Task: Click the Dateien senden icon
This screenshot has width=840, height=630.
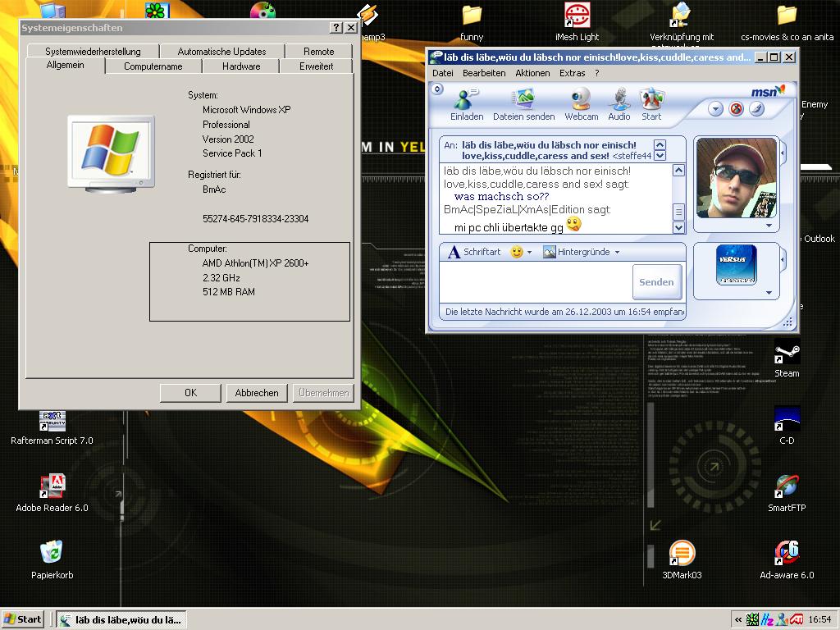Action: (523, 100)
